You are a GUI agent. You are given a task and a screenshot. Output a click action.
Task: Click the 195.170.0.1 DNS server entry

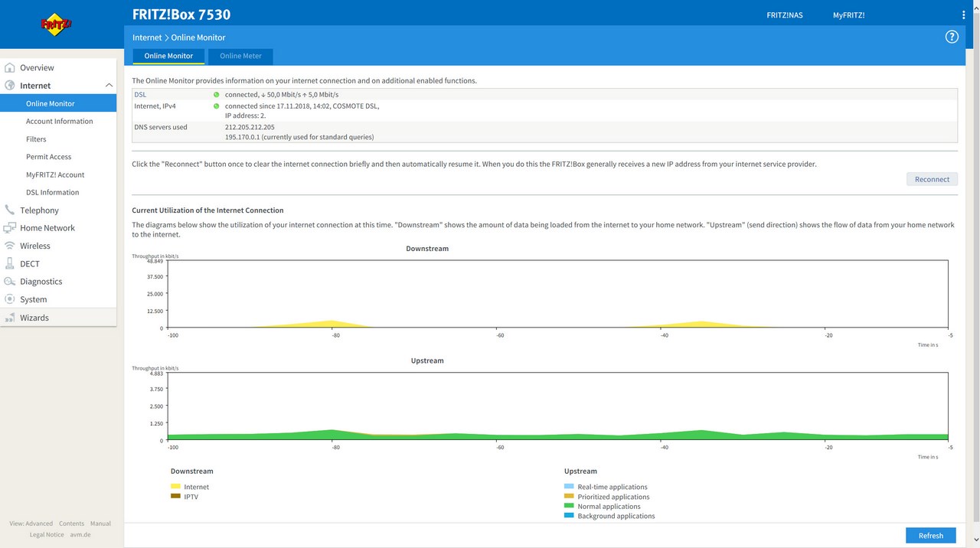click(x=299, y=137)
